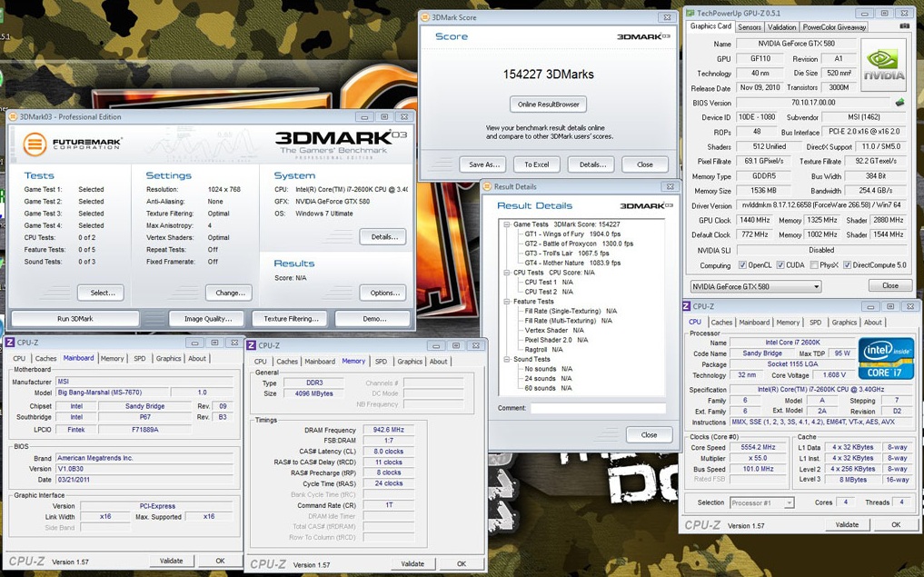Click the CPU-Z Mainboard window title icon
Viewport: 924px width, 577px height.
coord(10,343)
